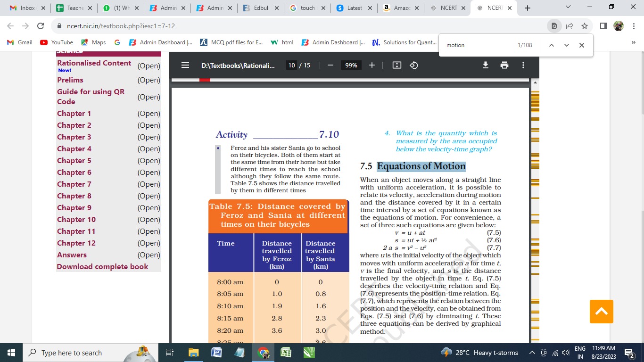644x362 pixels.
Task: Open the Maps bookmark
Action: click(93, 42)
